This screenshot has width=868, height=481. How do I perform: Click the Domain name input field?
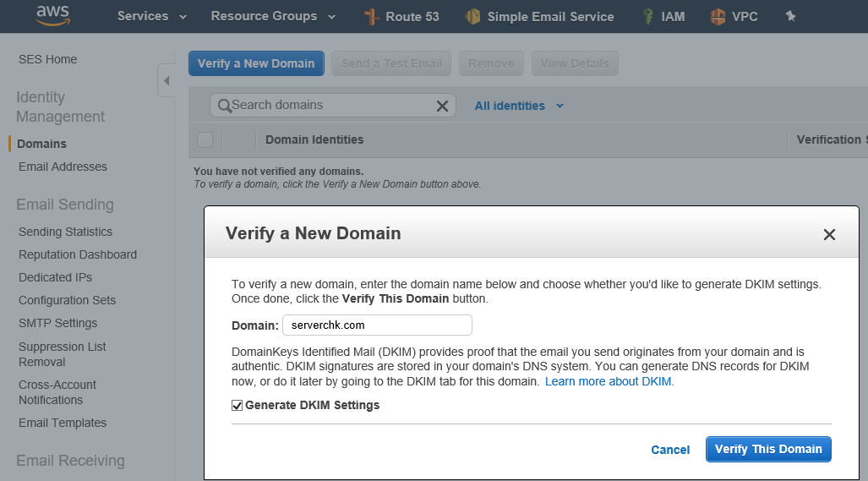point(377,325)
